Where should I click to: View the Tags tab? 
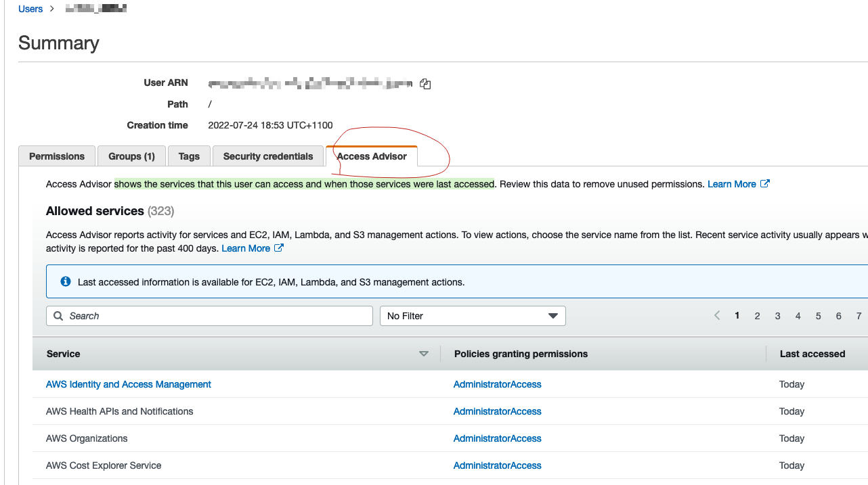189,156
